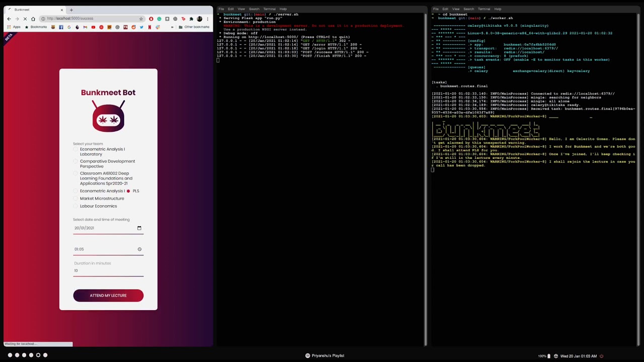Open the Other bookmarks folder
644x362 pixels.
(194, 27)
